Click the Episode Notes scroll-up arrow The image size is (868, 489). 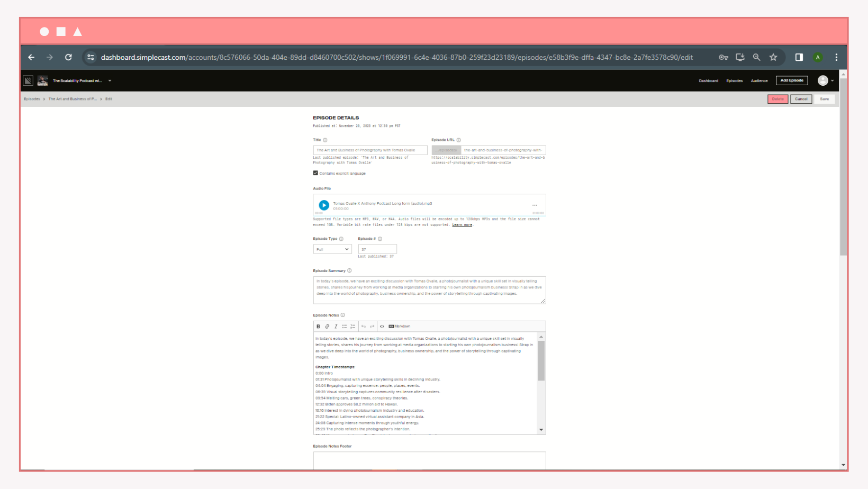541,337
